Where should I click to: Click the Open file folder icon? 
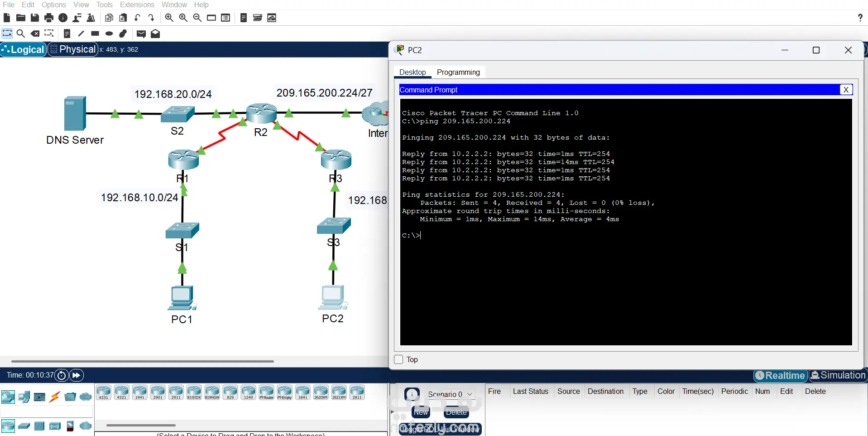click(21, 18)
